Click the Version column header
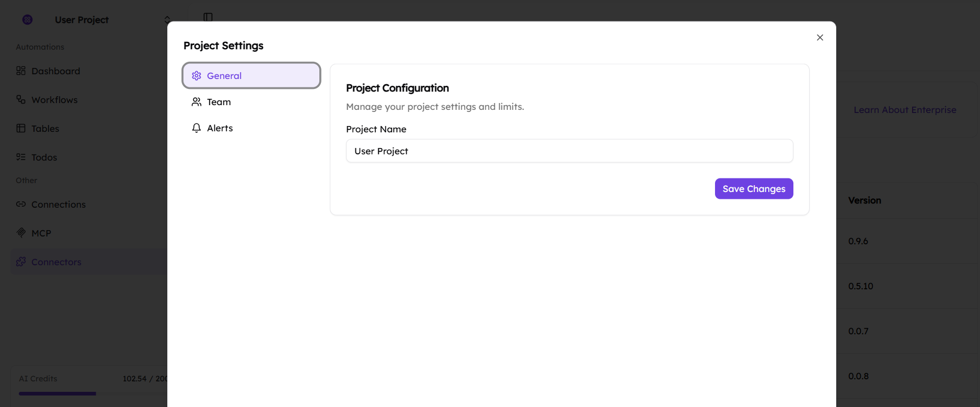 tap(864, 200)
